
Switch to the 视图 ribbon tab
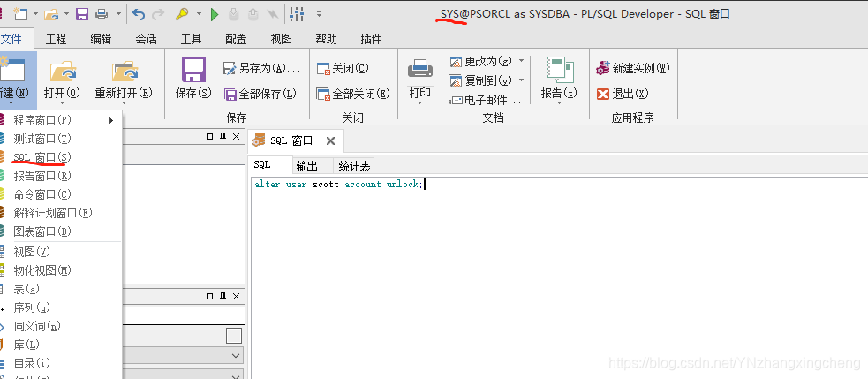pyautogui.click(x=281, y=39)
